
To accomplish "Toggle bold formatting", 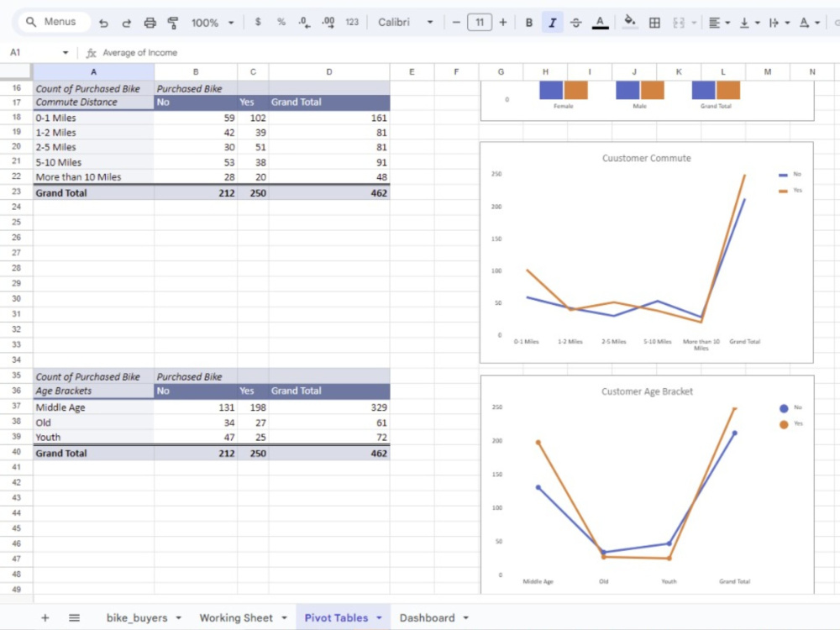I will (x=529, y=22).
